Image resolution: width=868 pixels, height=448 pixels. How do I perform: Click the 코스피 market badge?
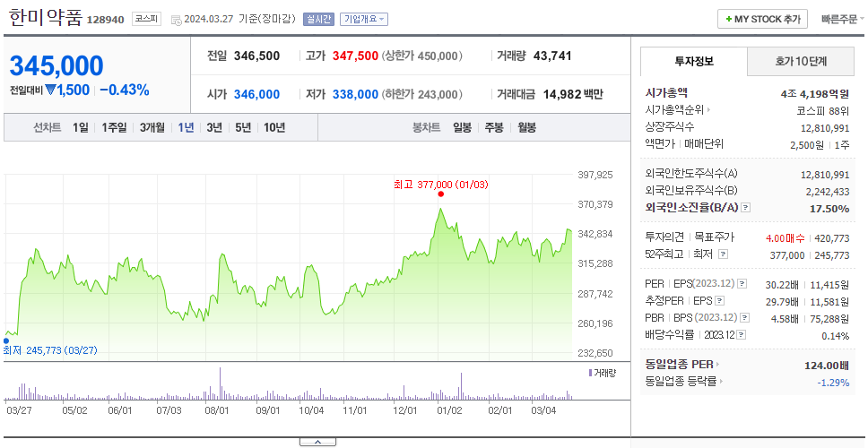click(147, 20)
